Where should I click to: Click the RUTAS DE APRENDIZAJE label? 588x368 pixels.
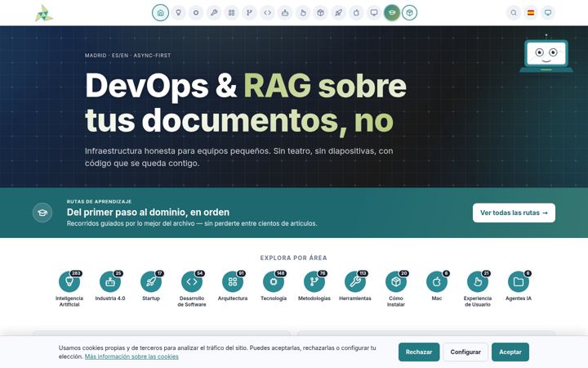click(99, 202)
